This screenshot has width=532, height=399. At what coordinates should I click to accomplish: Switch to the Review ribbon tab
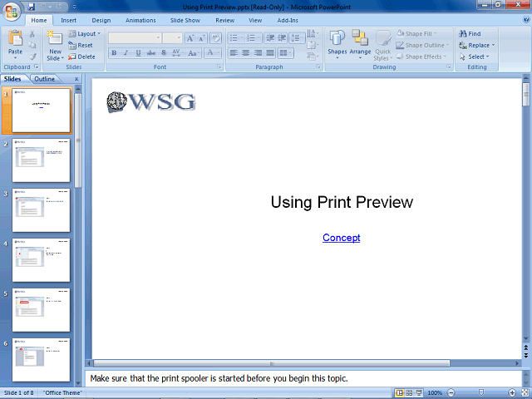pyautogui.click(x=224, y=20)
